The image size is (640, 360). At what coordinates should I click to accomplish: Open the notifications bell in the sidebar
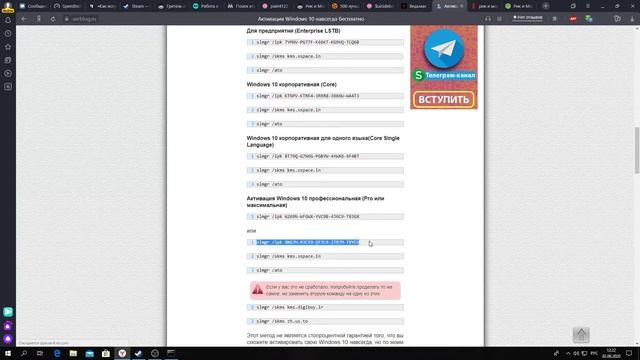tap(8, 20)
